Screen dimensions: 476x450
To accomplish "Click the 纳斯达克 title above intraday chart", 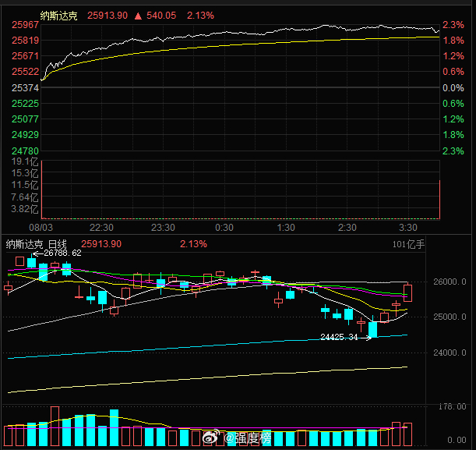I will [x=59, y=16].
